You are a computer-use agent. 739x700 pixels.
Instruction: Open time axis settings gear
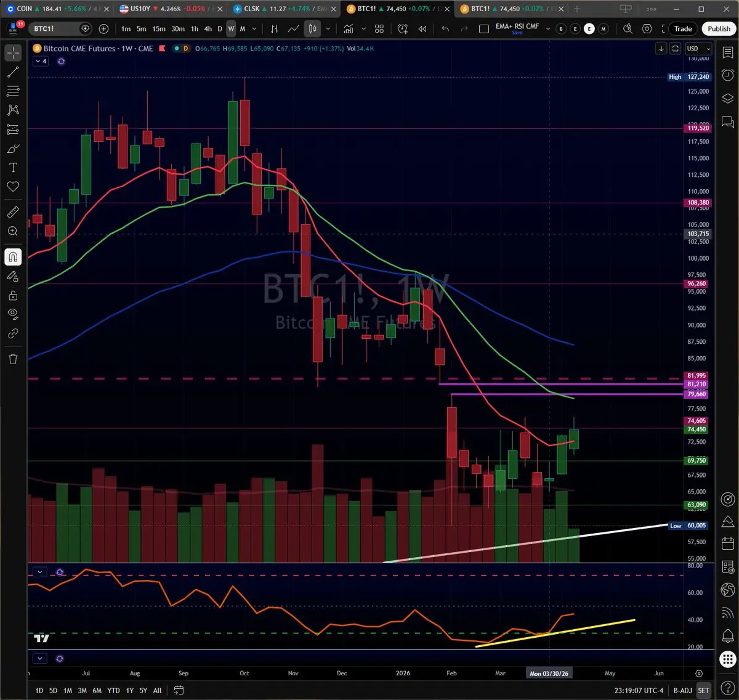tap(699, 674)
